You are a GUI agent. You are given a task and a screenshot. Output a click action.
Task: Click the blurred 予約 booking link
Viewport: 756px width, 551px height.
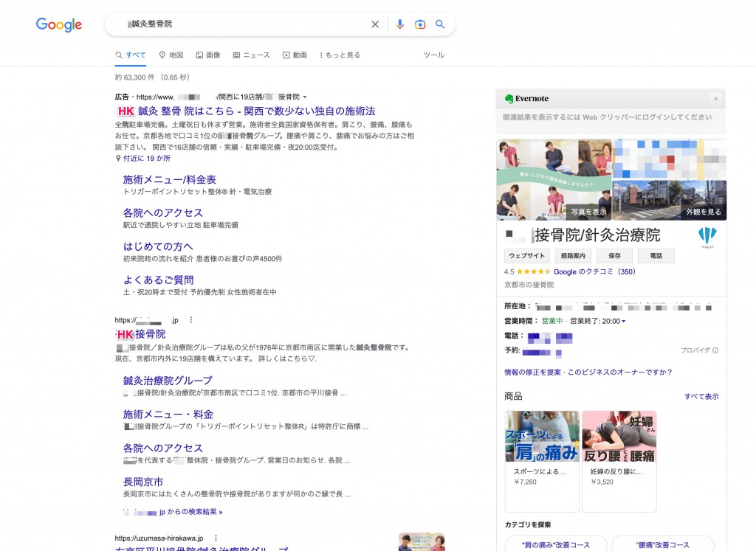pos(542,353)
